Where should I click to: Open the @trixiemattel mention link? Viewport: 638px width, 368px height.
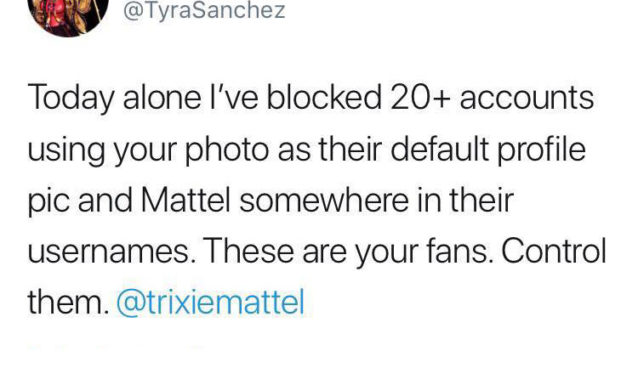coord(210,302)
